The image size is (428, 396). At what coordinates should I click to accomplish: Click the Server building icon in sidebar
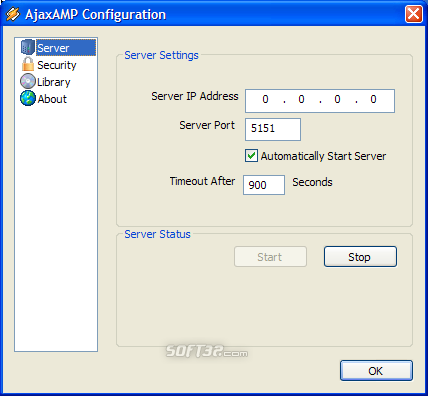(x=27, y=47)
